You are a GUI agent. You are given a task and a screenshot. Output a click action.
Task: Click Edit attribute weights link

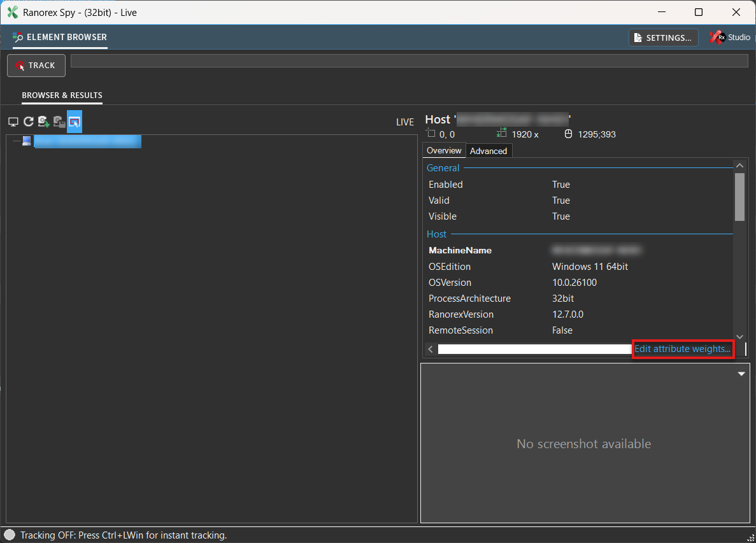pyautogui.click(x=682, y=349)
